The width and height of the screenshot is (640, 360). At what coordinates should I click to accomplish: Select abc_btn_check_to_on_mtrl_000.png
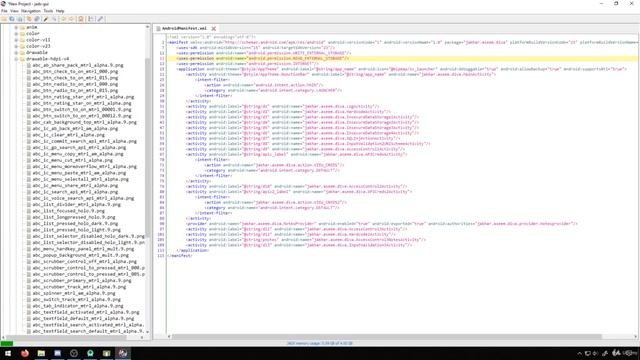click(75, 71)
